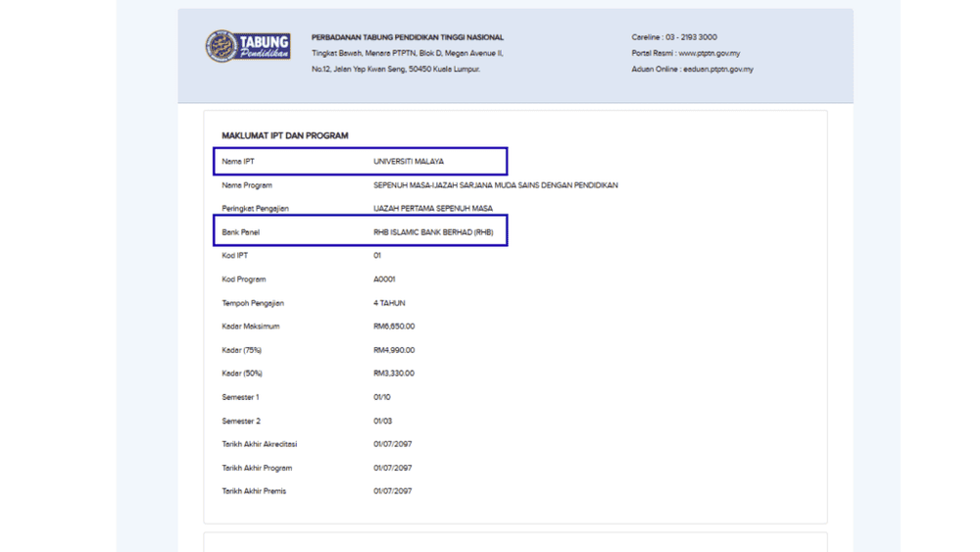Select the highlighted Nama IPT row
980x552 pixels.
[360, 162]
